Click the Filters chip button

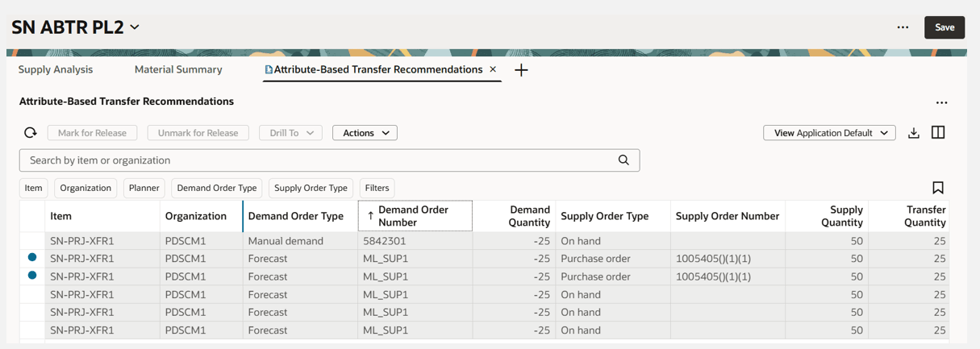377,188
